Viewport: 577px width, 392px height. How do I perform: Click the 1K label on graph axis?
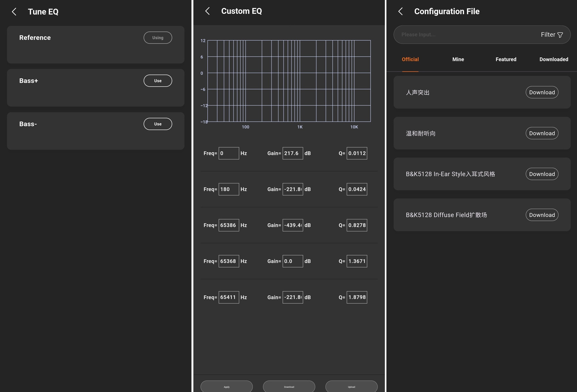(x=300, y=127)
